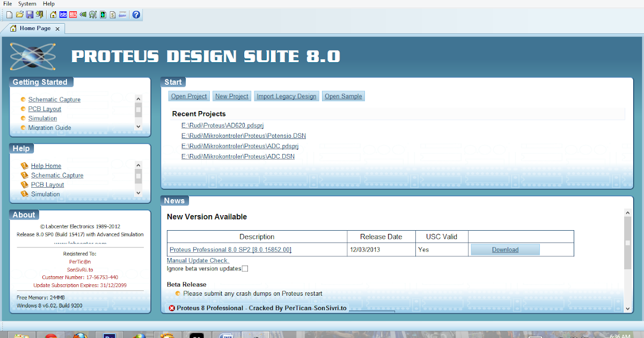Open the Help Home link

pos(46,166)
